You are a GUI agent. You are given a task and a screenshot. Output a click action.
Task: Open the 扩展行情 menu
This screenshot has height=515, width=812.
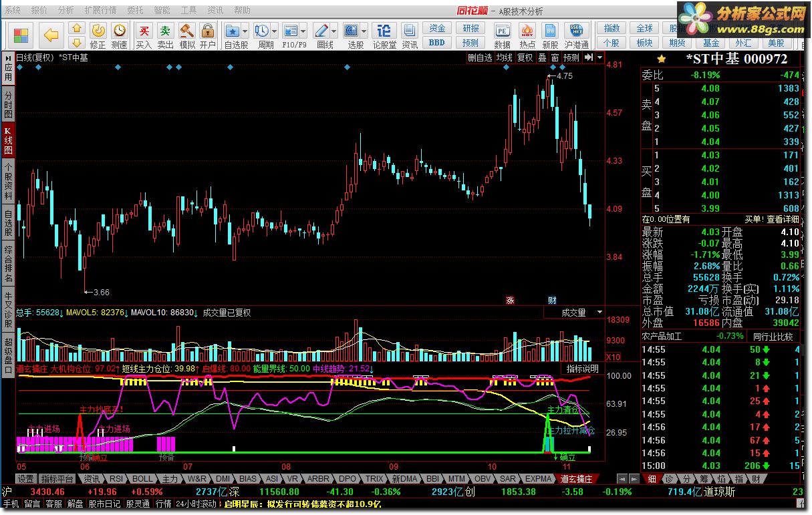[x=100, y=11]
